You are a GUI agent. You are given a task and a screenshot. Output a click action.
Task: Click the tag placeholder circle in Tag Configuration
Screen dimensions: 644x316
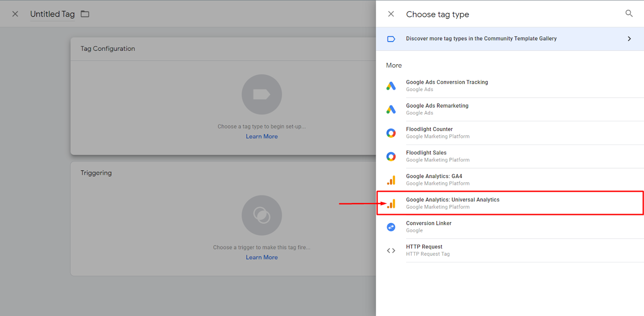262,94
